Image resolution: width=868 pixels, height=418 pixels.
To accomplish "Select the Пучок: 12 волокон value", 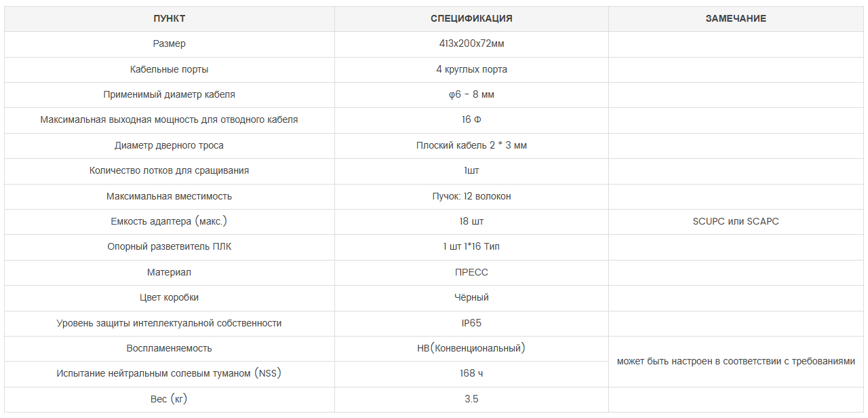I will point(471,196).
